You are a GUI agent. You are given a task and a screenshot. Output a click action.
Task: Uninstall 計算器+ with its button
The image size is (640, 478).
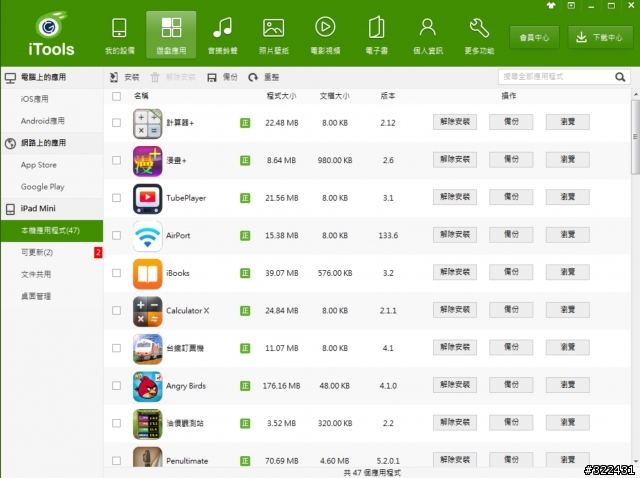pyautogui.click(x=455, y=122)
